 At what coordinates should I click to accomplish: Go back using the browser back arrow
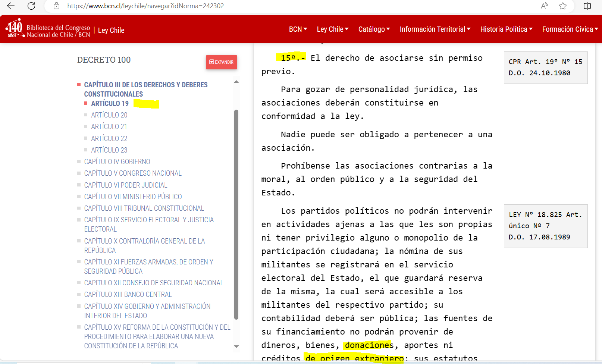pyautogui.click(x=11, y=6)
